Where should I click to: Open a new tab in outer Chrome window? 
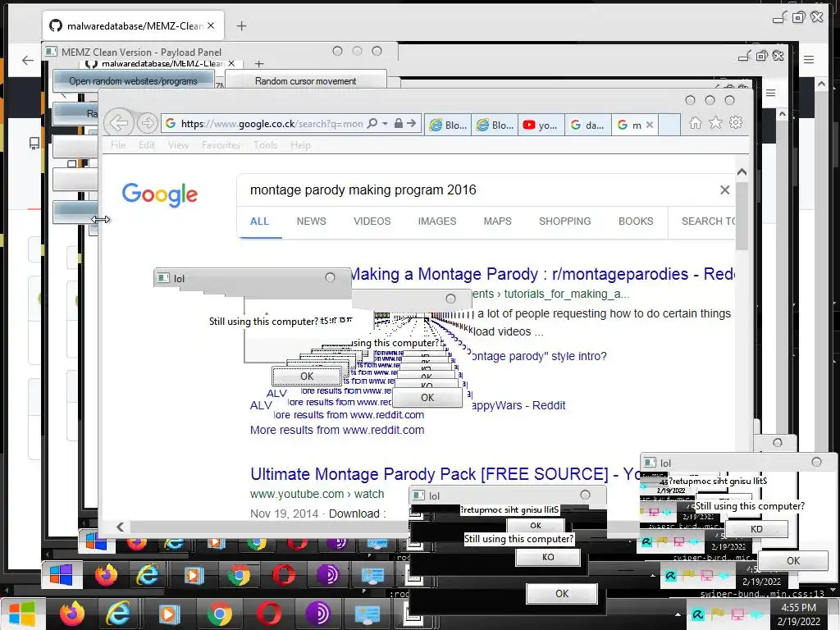click(x=242, y=25)
